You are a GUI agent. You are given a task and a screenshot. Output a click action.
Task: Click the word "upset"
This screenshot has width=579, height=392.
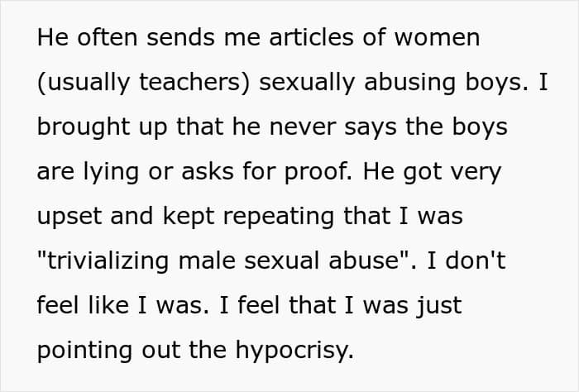click(69, 216)
